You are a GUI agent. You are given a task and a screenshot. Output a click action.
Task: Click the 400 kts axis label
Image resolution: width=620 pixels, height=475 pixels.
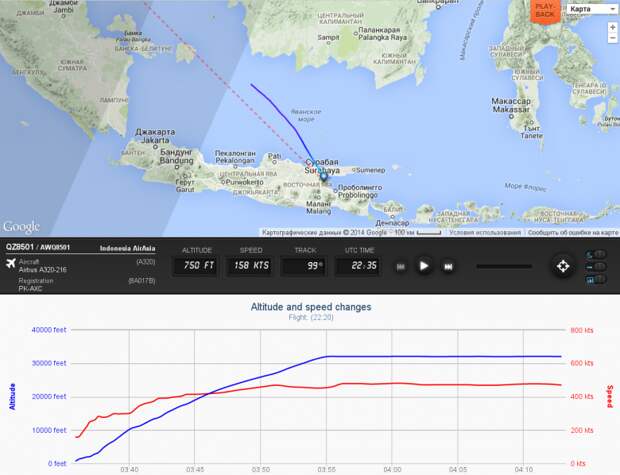tap(582, 397)
